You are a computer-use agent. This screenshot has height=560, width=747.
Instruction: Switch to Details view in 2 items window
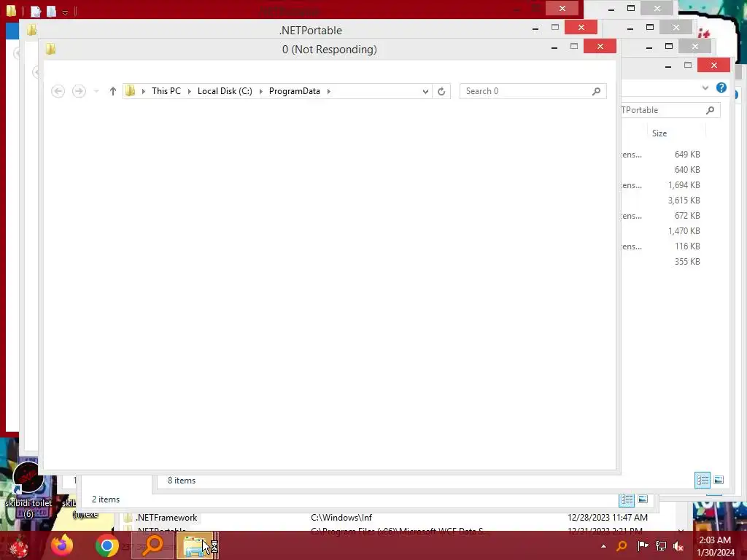[x=627, y=499]
